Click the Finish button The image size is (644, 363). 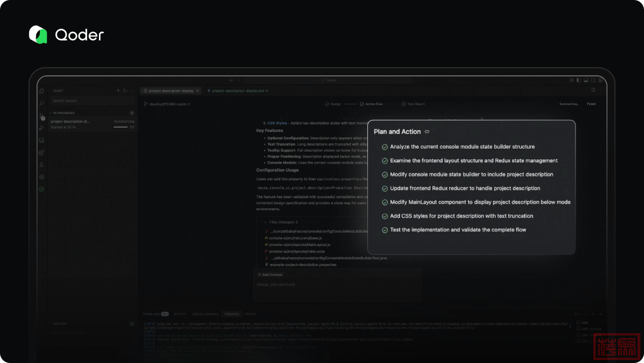(591, 104)
